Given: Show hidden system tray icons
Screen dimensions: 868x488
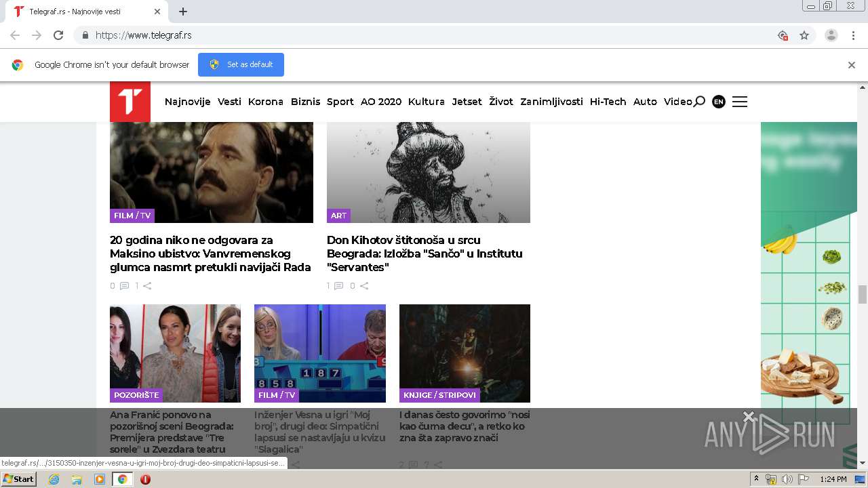Looking at the screenshot, I should click(x=756, y=479).
